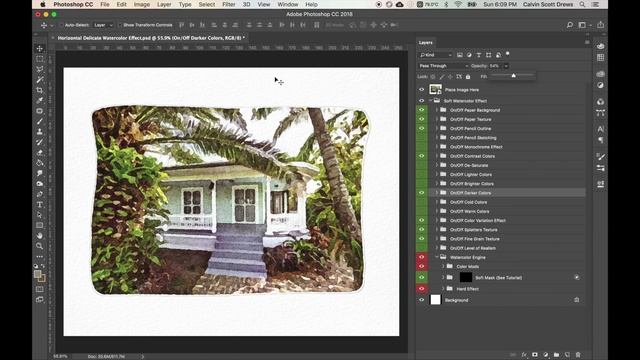Select the Hand tool
Viewport: 640px width, 360px height.
click(x=40, y=236)
